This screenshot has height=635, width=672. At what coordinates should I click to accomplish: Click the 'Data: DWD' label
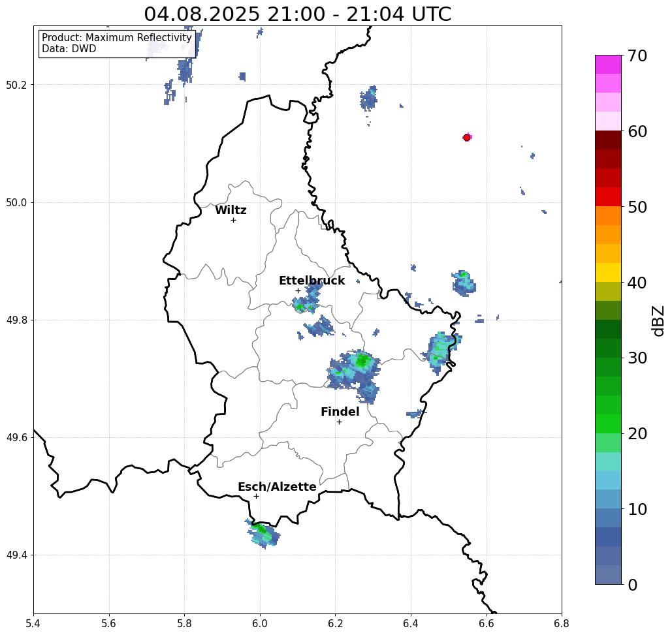point(69,49)
